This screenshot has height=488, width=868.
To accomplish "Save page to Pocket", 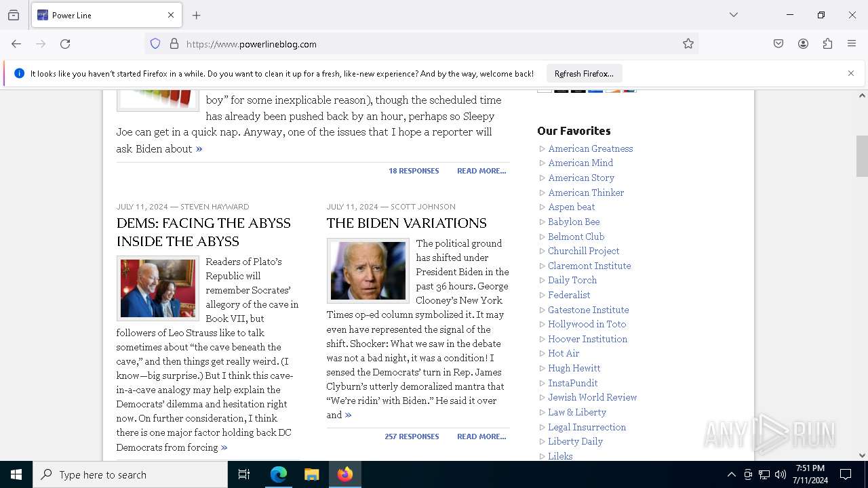I will (778, 44).
